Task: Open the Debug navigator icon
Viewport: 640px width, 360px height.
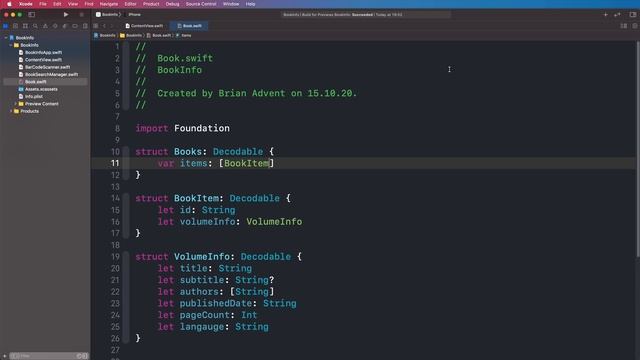Action: (x=65, y=26)
